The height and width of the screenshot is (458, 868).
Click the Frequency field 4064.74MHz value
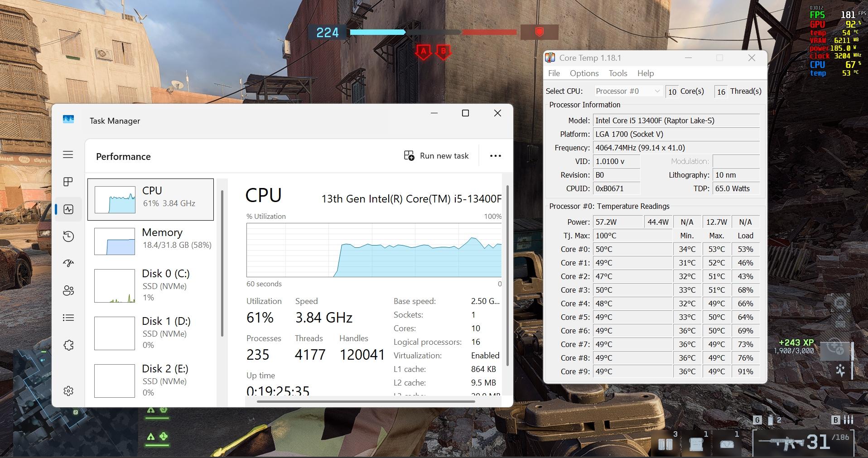(676, 148)
